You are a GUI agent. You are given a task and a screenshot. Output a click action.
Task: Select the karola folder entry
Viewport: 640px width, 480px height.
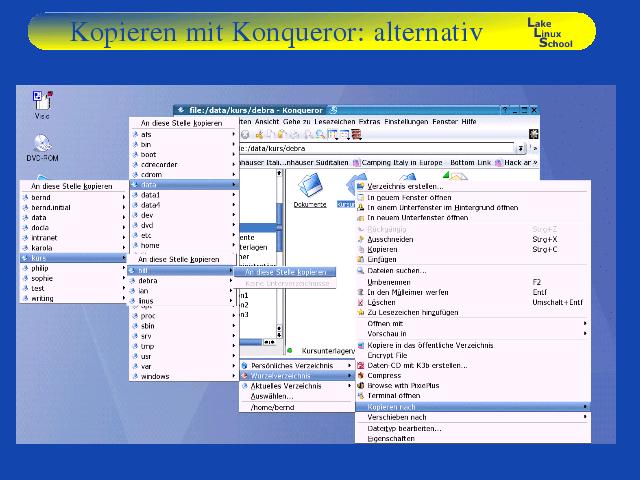73,248
